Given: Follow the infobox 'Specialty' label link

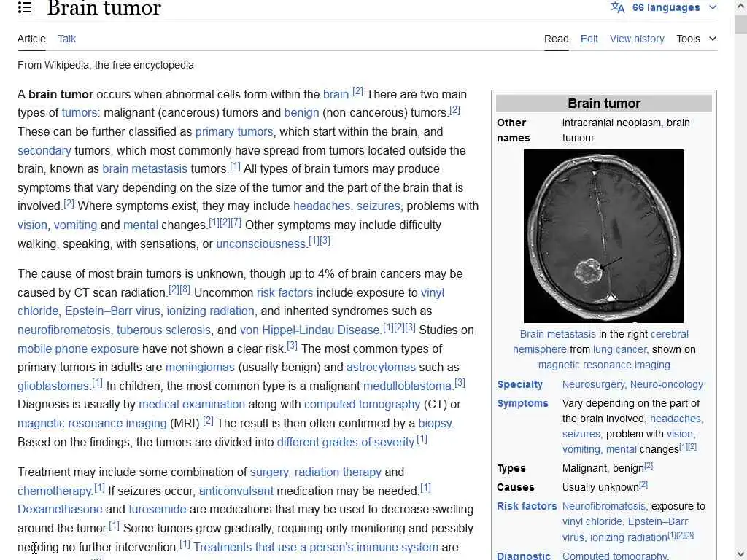Looking at the screenshot, I should click(519, 385).
